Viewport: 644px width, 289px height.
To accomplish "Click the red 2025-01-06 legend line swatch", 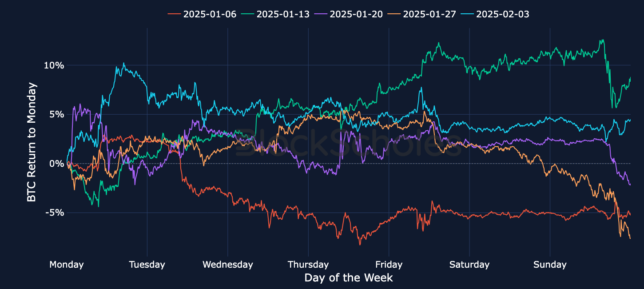I will tap(174, 14).
